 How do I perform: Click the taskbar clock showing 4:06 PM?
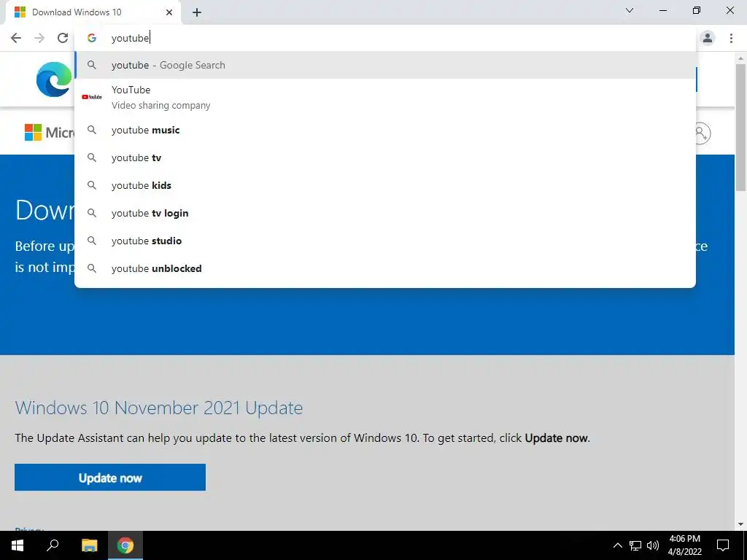click(684, 545)
